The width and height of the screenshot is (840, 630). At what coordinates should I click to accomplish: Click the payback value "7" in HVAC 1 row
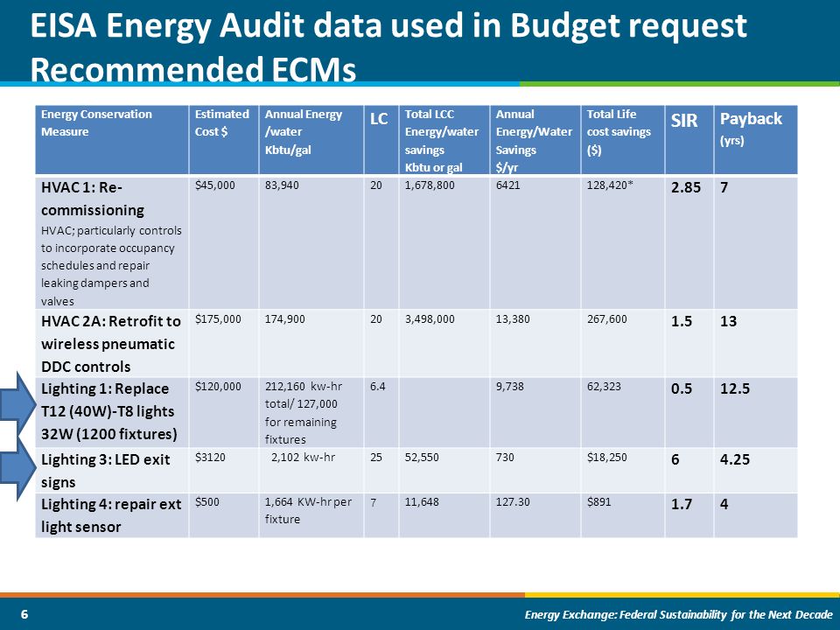[x=724, y=187]
